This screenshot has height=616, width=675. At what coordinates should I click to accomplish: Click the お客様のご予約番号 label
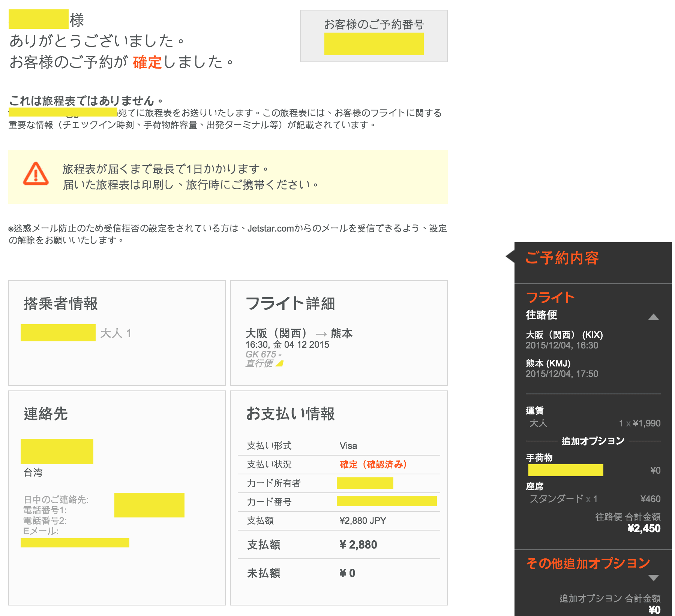[x=374, y=24]
